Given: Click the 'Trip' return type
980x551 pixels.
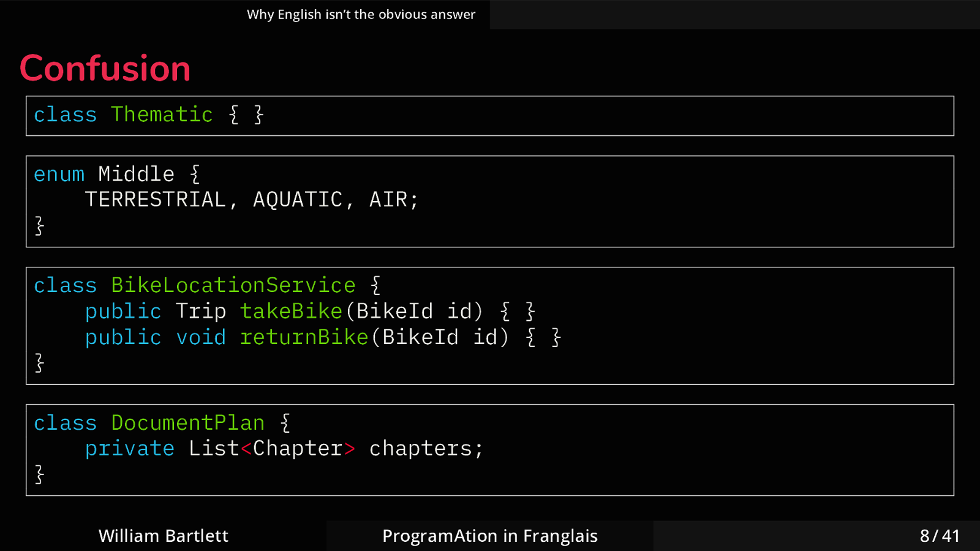Looking at the screenshot, I should [x=201, y=312].
